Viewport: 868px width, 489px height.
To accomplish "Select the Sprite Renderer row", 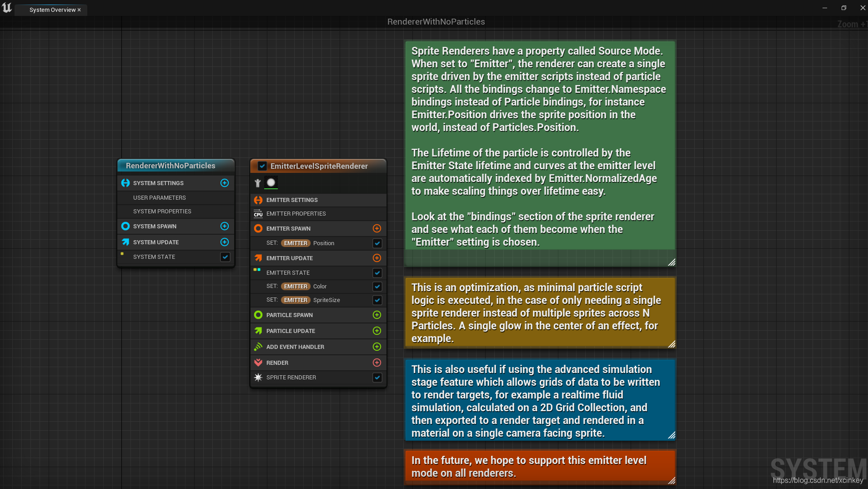I will point(318,377).
